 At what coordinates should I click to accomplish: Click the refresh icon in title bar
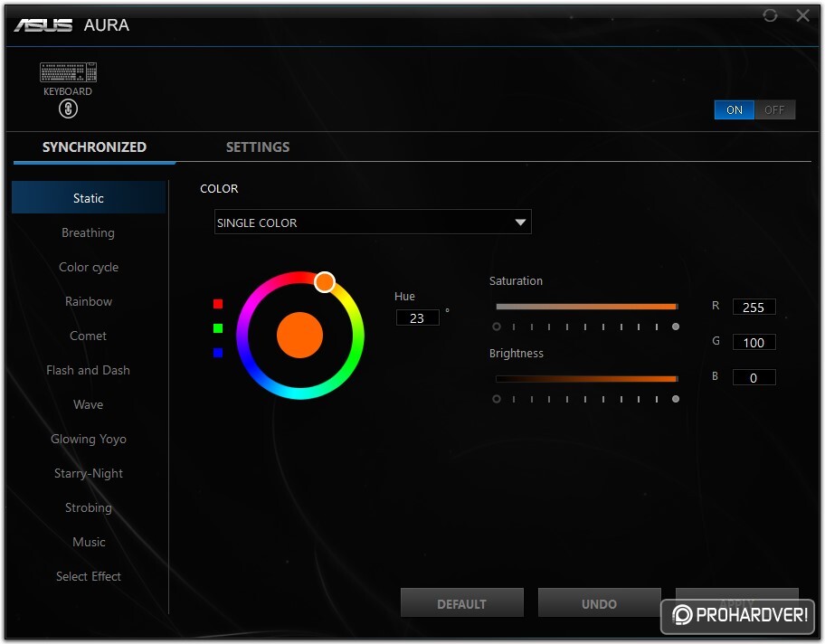pos(770,15)
